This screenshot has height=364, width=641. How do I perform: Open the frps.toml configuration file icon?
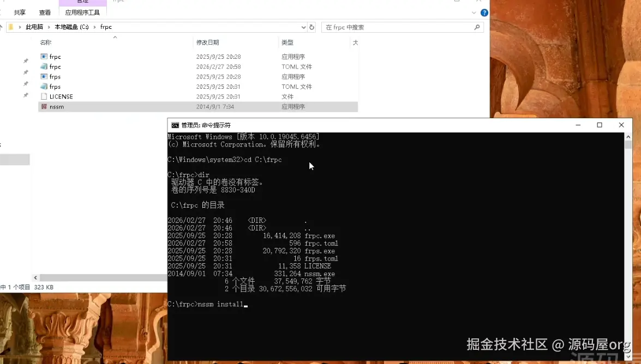(x=44, y=86)
